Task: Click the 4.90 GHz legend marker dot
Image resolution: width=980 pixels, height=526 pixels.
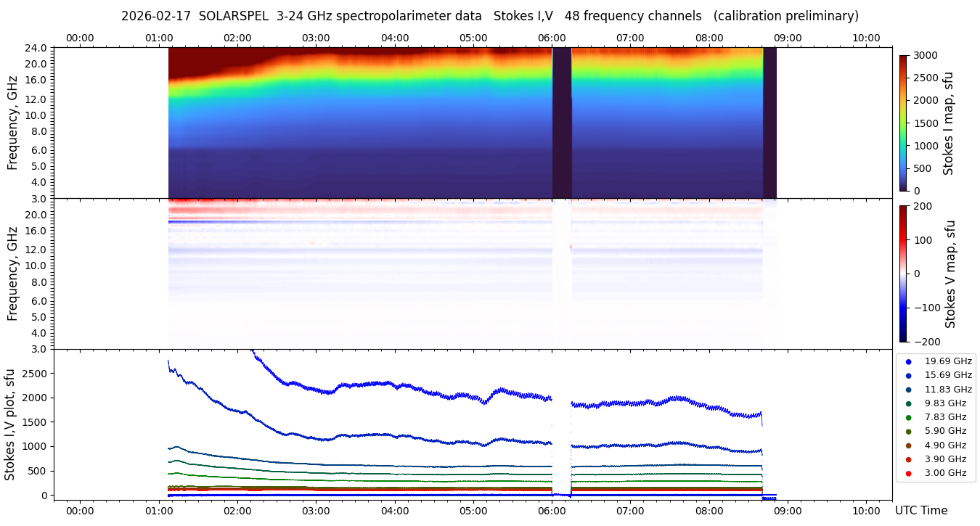Action: click(x=908, y=445)
